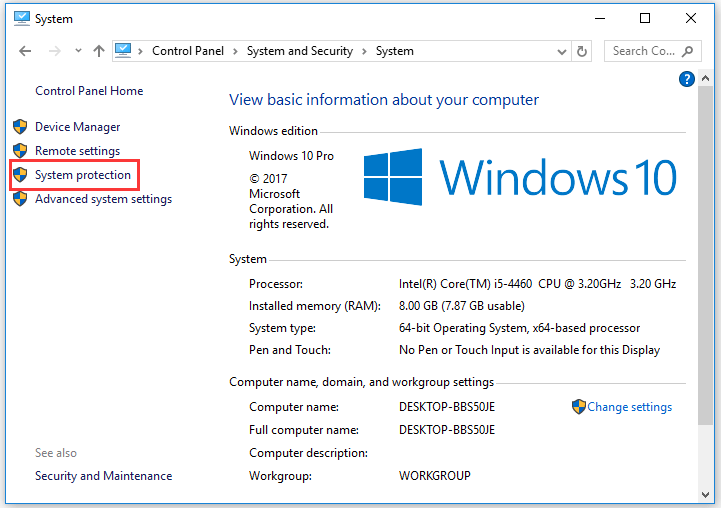Image resolution: width=721 pixels, height=508 pixels.
Task: Open the recent locations dropdown arrow
Action: tap(78, 51)
